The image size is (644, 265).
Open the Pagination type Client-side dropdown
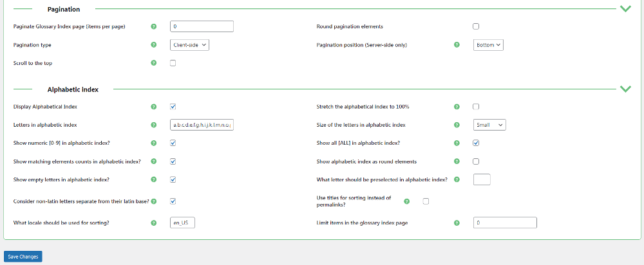tap(190, 45)
